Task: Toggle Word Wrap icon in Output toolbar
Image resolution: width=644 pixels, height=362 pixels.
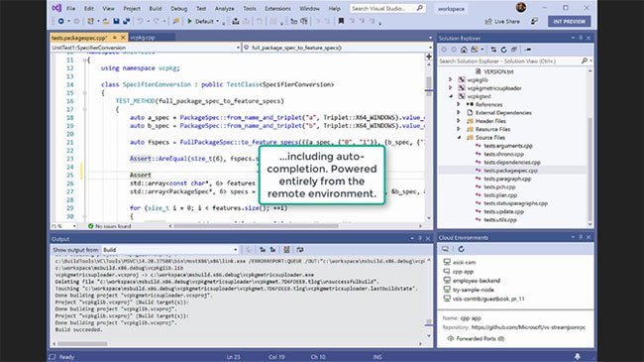Action: [300, 250]
